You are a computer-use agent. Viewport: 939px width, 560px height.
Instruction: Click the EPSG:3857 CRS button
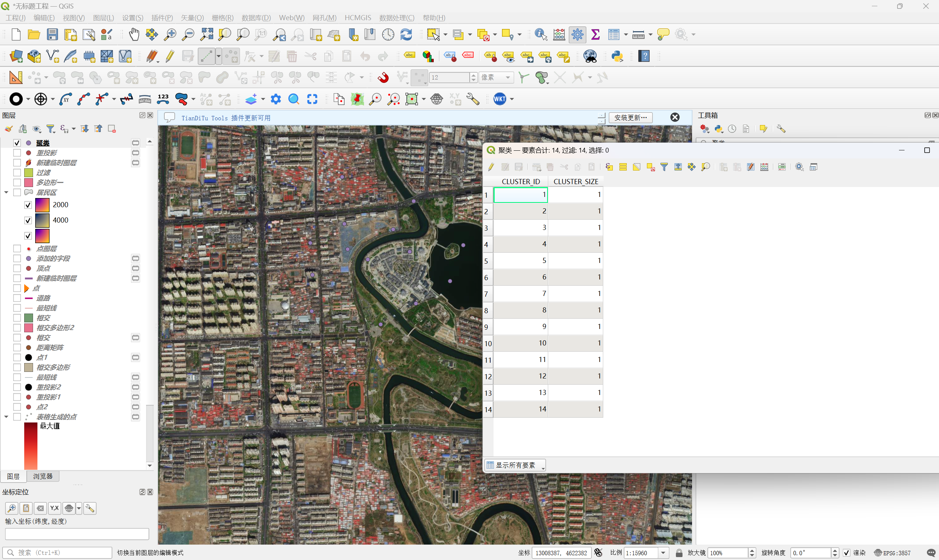(892, 553)
